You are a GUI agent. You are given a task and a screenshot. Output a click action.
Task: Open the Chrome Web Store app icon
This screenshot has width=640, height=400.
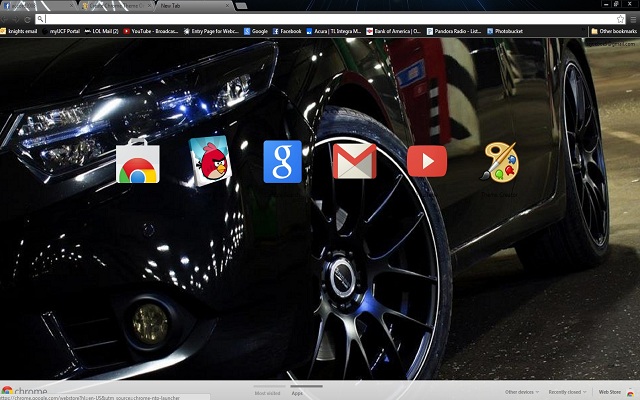click(138, 161)
